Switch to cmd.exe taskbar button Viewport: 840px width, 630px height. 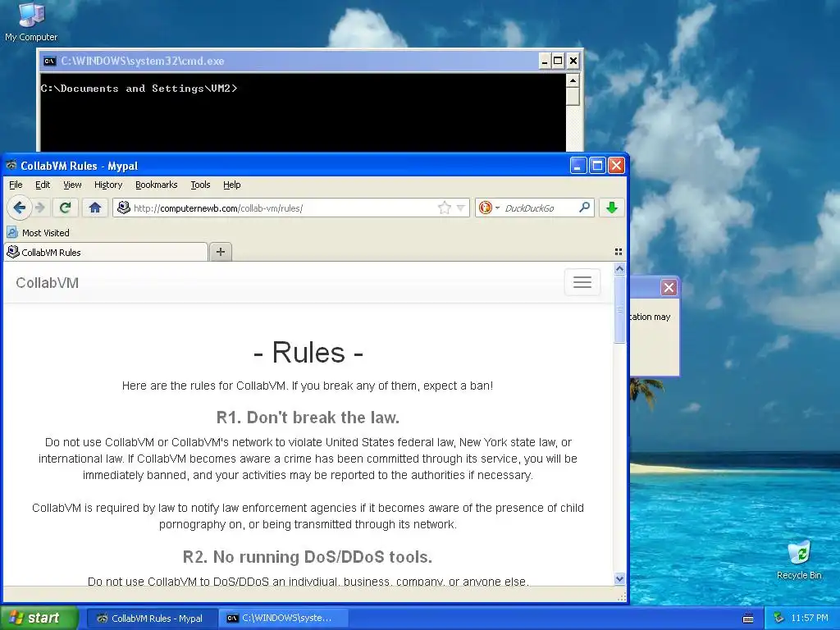(284, 619)
